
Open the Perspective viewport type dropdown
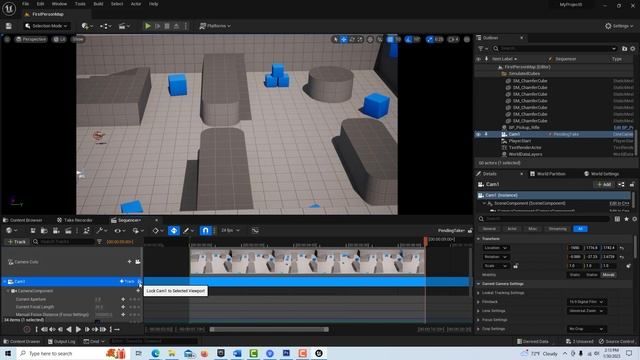click(31, 39)
